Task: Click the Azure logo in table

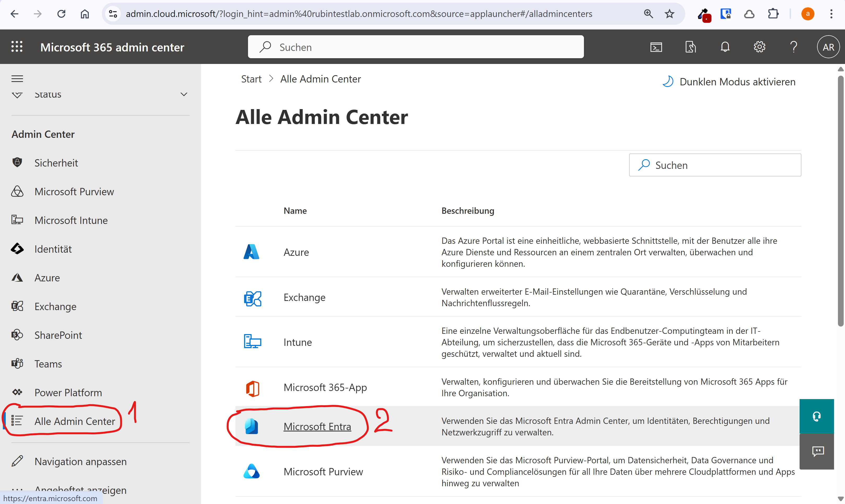Action: point(251,252)
